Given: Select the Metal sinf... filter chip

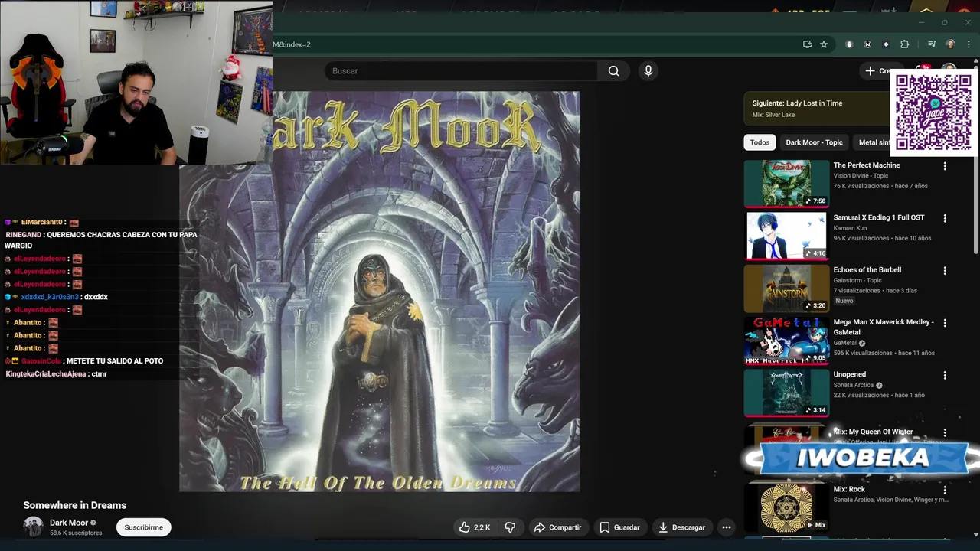Looking at the screenshot, I should [873, 142].
